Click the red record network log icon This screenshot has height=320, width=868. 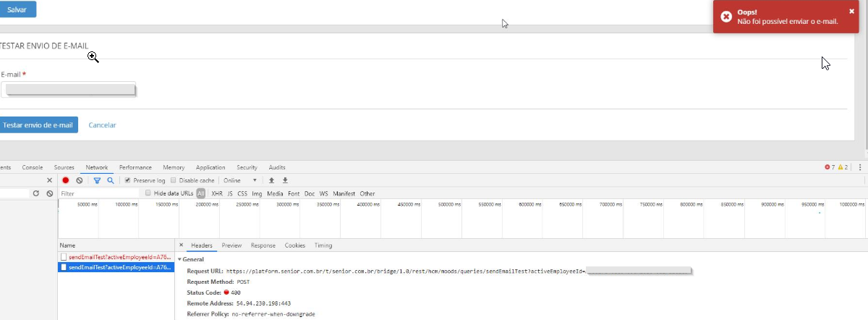(x=66, y=180)
